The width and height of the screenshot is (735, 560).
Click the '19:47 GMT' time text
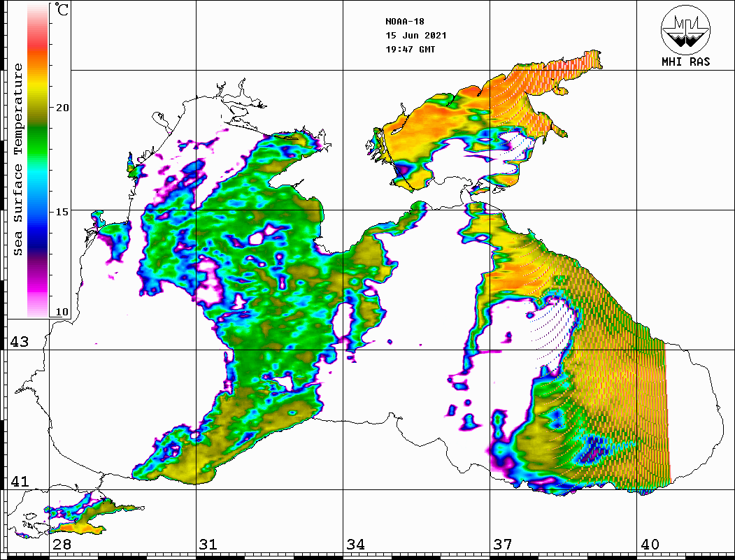click(x=411, y=50)
